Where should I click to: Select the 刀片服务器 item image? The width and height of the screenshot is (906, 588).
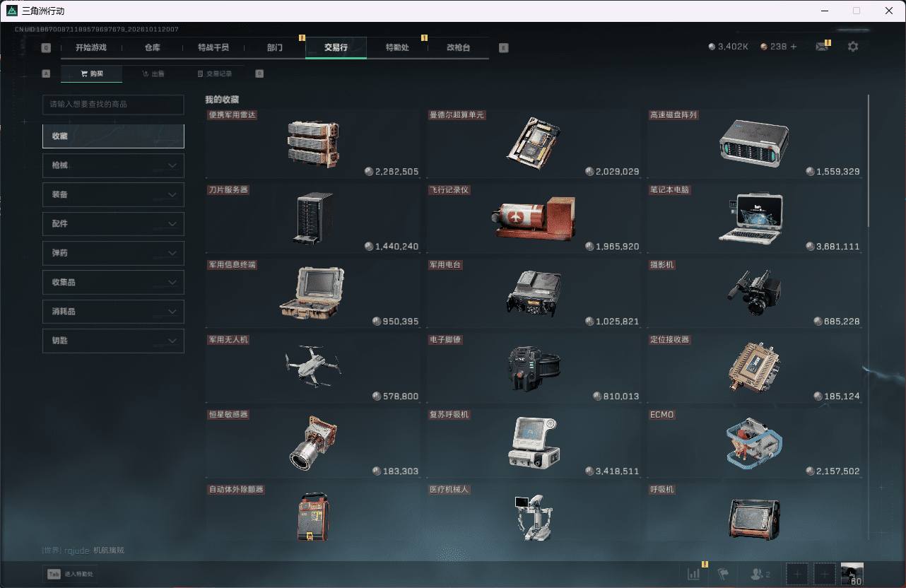point(312,218)
